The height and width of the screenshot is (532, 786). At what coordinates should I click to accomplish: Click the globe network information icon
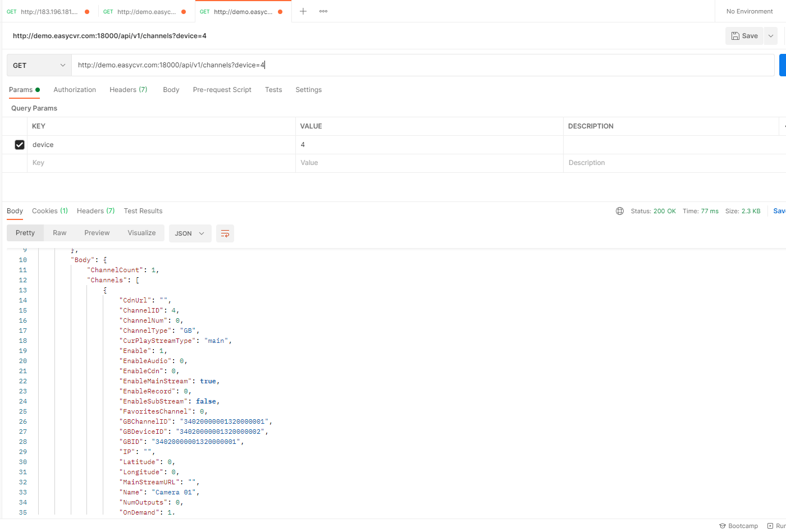click(x=620, y=211)
